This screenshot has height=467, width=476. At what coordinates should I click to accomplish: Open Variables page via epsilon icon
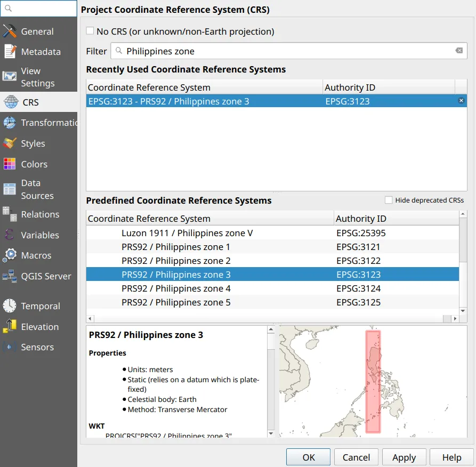click(10, 235)
